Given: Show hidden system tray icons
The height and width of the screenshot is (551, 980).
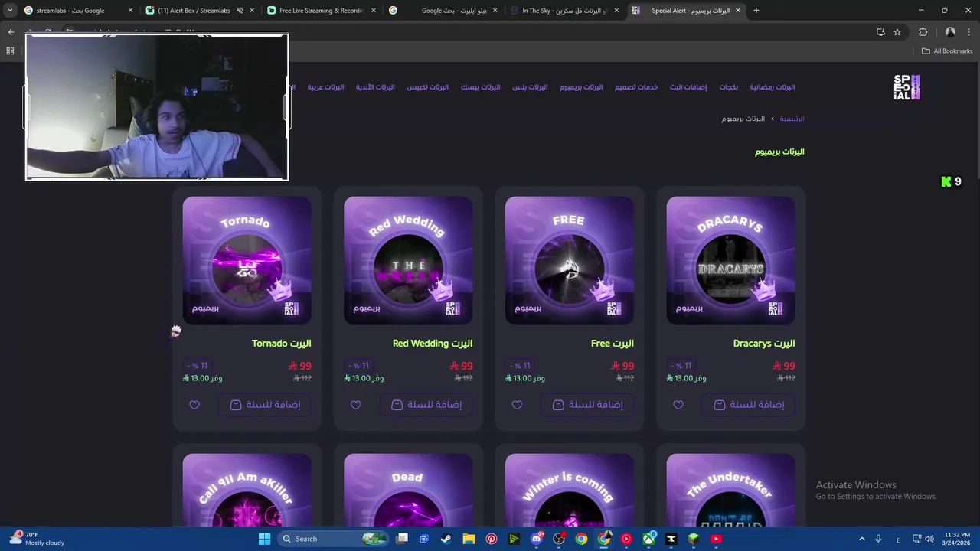Looking at the screenshot, I should pyautogui.click(x=861, y=539).
